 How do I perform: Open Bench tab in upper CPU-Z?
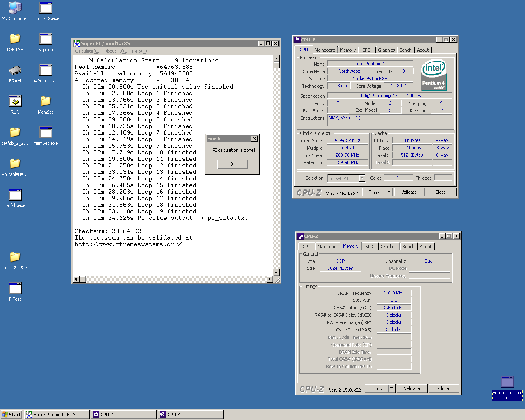point(406,50)
